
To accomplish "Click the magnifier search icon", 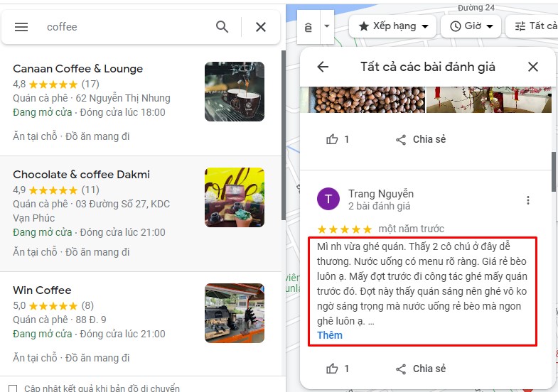I will 222,27.
